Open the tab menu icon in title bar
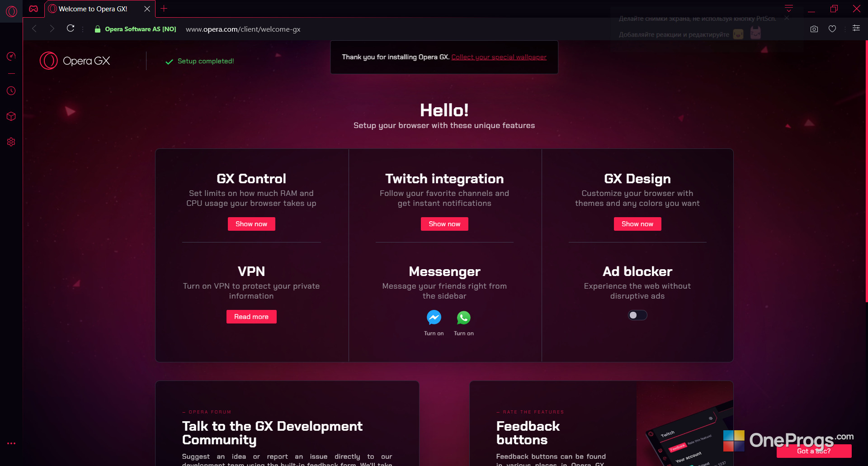 pos(789,8)
